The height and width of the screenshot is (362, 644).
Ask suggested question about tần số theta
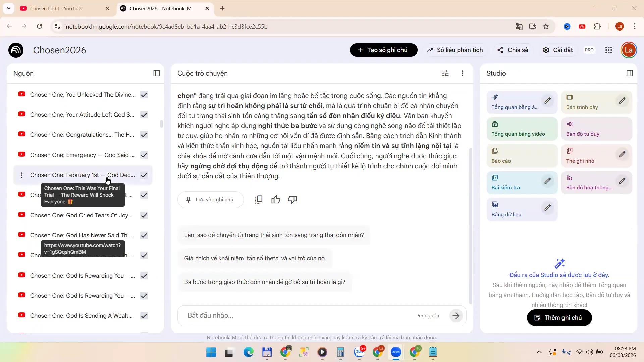(255, 258)
